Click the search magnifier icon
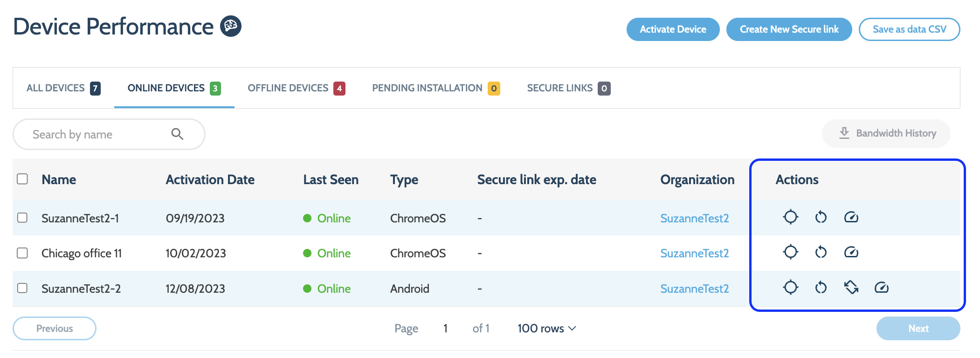Viewport: 980px width, 358px height. click(177, 134)
